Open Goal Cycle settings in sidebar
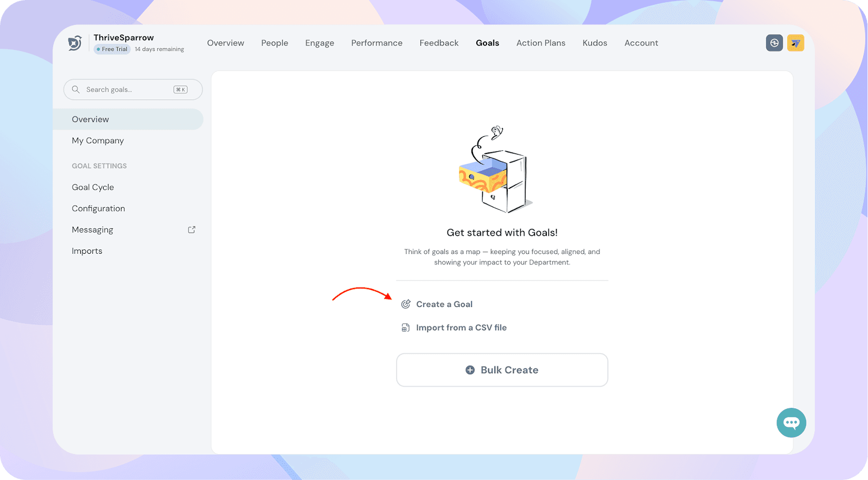This screenshot has width=868, height=480. [93, 187]
